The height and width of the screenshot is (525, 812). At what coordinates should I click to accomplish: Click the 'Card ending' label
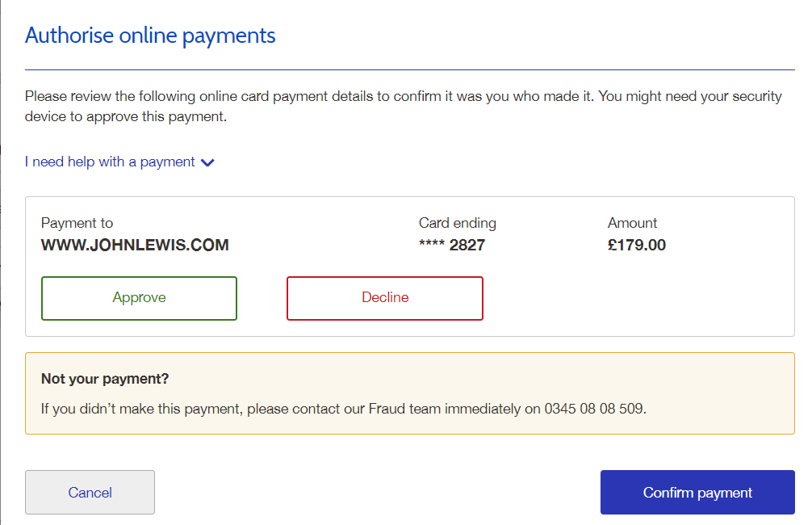pos(457,223)
